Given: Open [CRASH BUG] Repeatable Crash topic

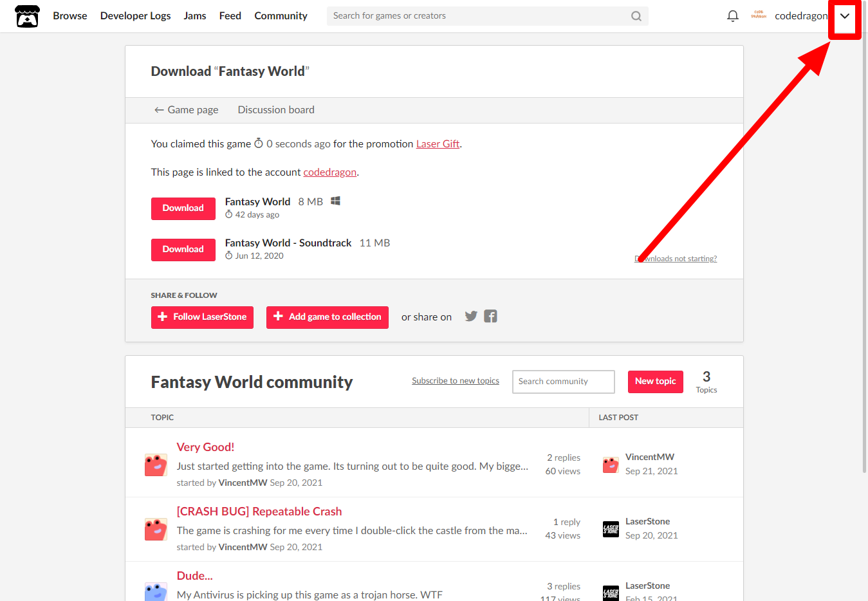Looking at the screenshot, I should tap(259, 512).
